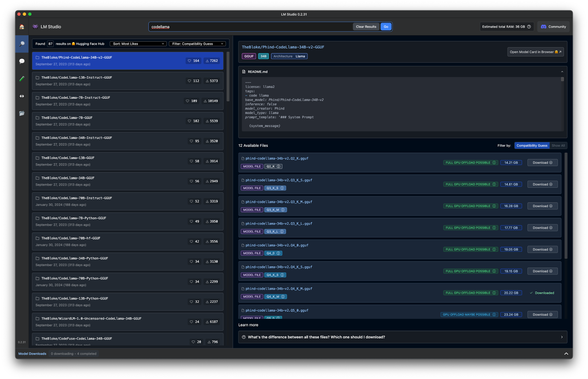Image resolution: width=588 pixels, height=379 pixels.
Task: Click the available files list scrollbar
Action: tap(566, 206)
